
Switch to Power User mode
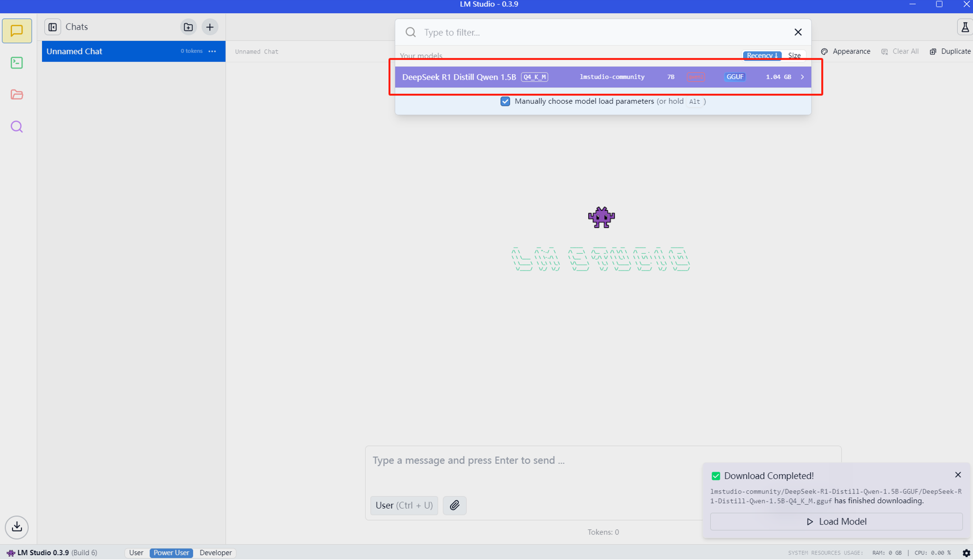[171, 553]
